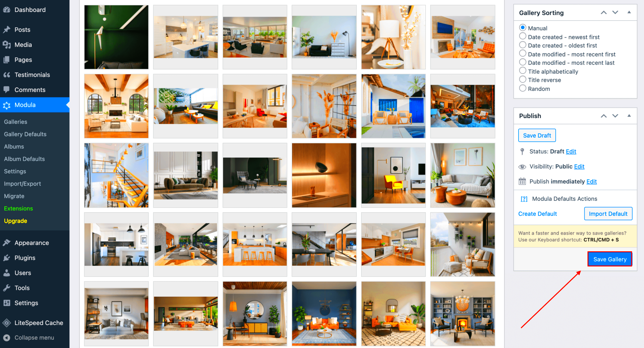The width and height of the screenshot is (644, 348).
Task: Select Random gallery sorting option
Action: coord(522,89)
